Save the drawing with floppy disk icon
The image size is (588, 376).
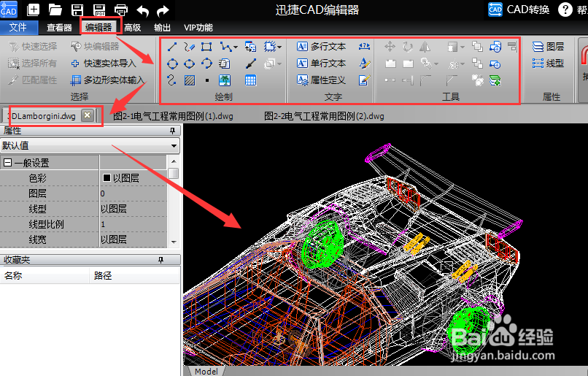click(77, 9)
